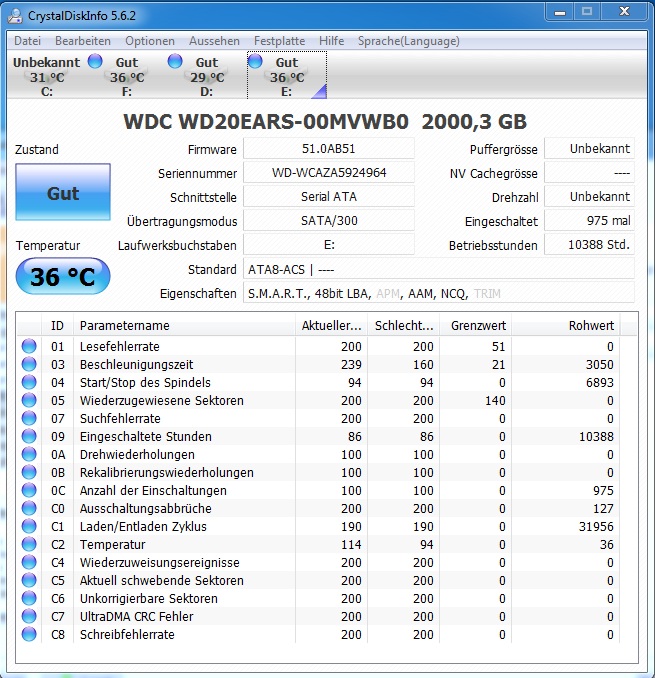This screenshot has height=678, width=655.
Task: Select the drive title WDC WD20EARS-00MVWB0
Action: tap(266, 122)
